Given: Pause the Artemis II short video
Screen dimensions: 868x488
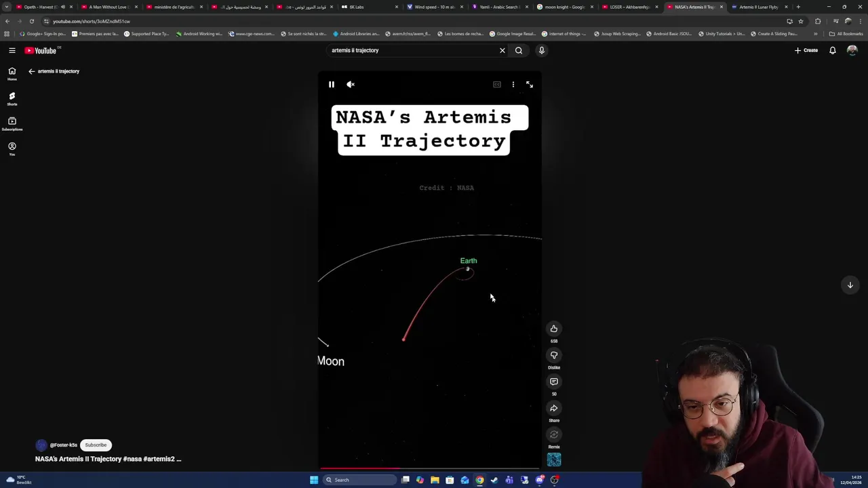Looking at the screenshot, I should point(331,85).
